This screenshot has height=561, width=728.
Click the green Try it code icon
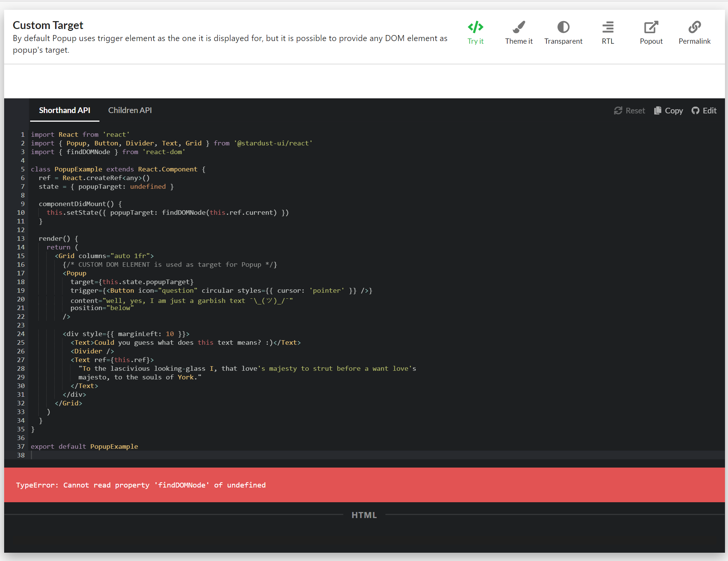[x=475, y=27]
